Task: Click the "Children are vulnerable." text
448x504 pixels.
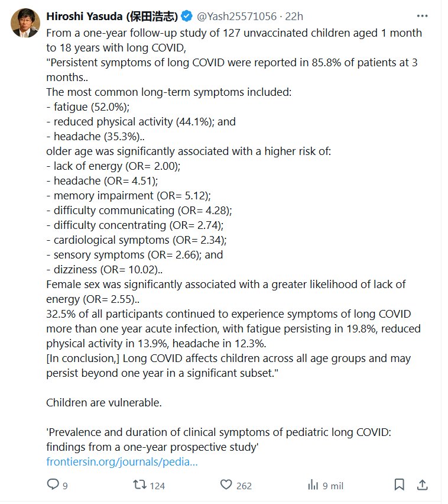Action: coord(103,403)
